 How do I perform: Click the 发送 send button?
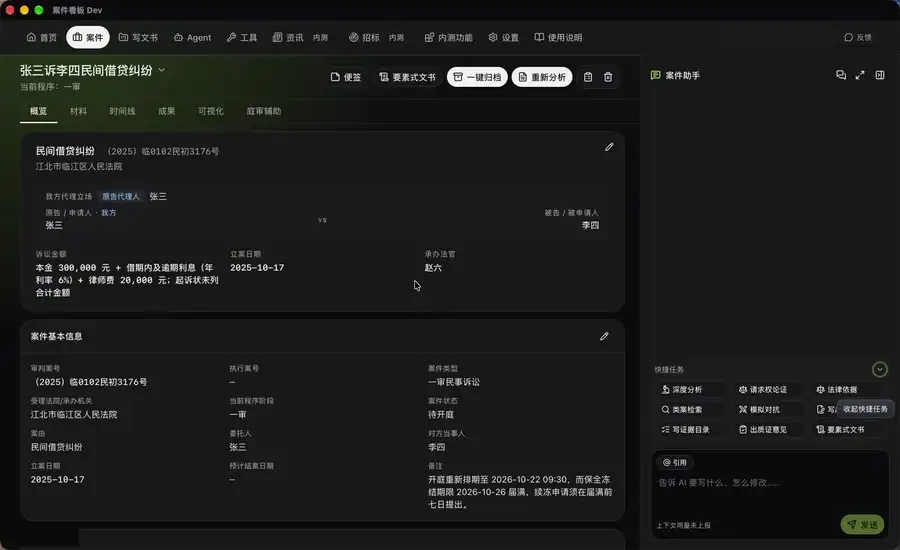tap(862, 524)
